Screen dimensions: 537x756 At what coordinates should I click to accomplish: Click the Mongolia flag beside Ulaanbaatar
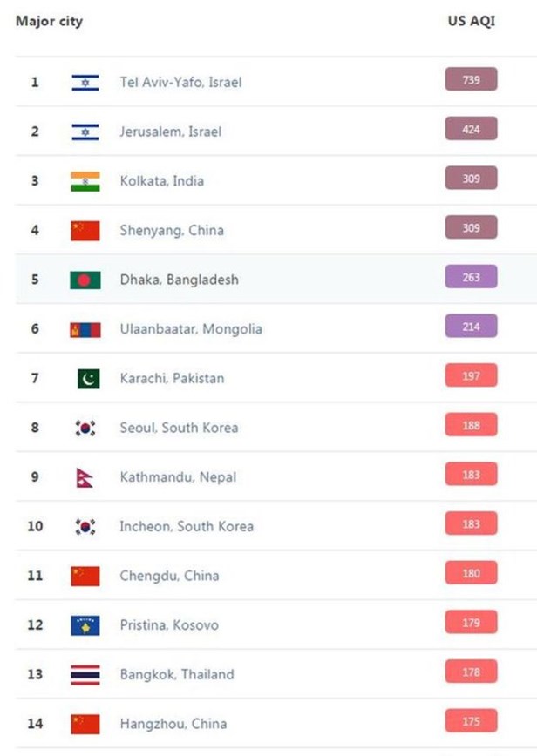(85, 329)
